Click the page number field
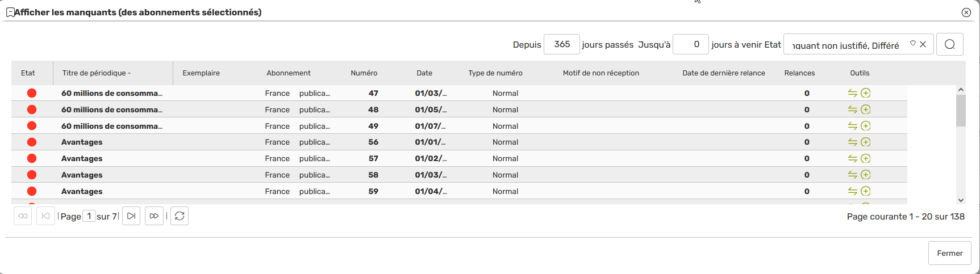Screen dimensions: 980x274 (x=89, y=216)
